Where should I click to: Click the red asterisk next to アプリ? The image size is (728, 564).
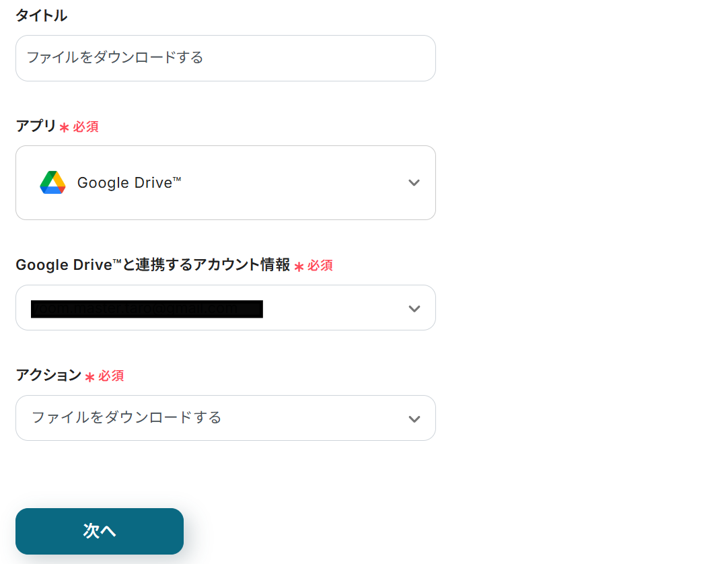coord(65,128)
